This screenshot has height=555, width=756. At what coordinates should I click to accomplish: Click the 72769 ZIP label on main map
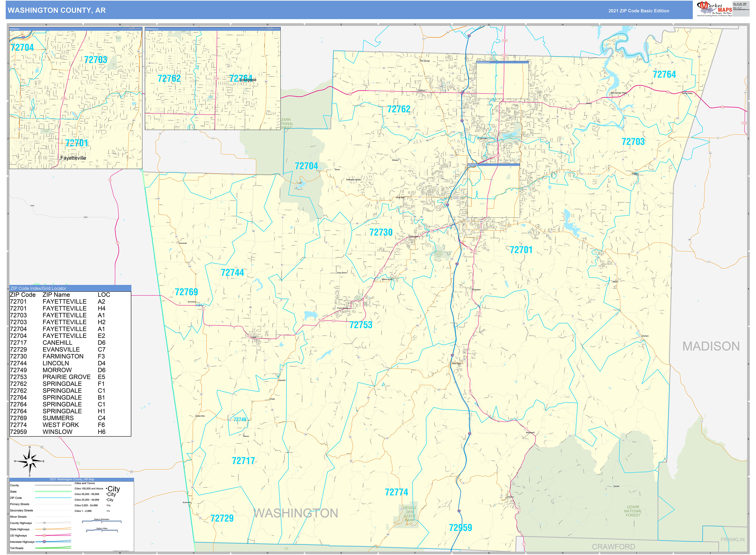[186, 292]
